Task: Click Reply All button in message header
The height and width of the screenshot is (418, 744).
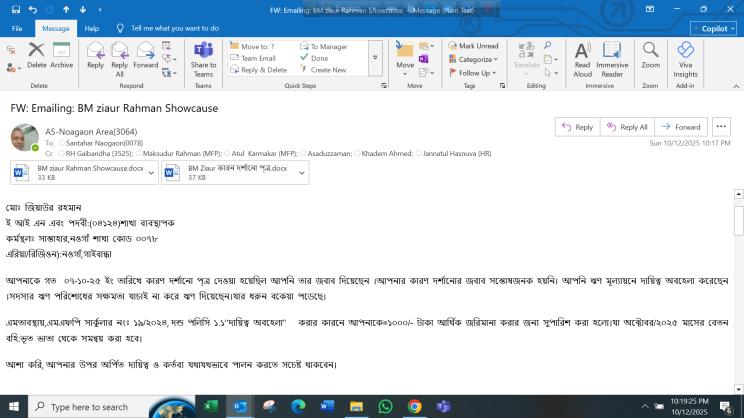Action: tap(627, 127)
